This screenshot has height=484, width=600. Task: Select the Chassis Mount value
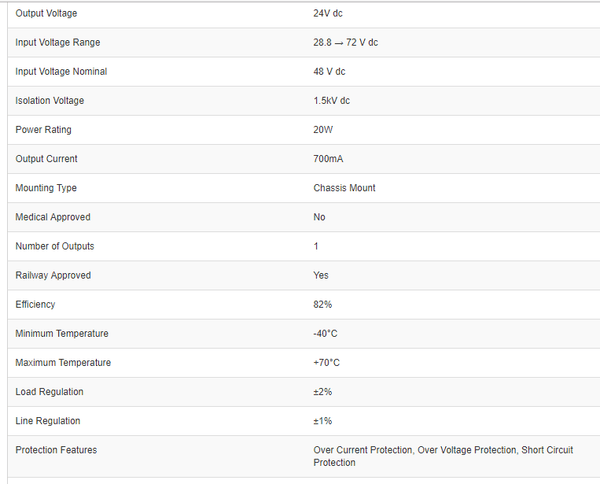[x=344, y=187]
